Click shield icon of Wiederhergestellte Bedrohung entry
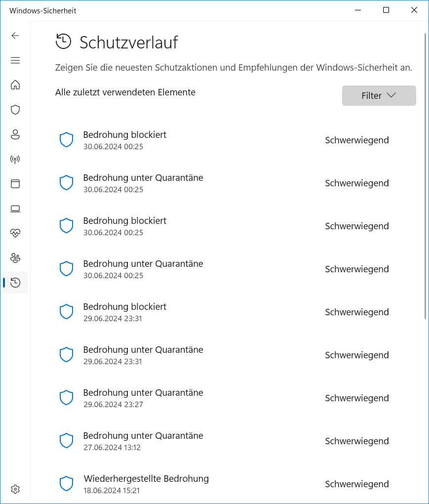The width and height of the screenshot is (429, 504). coord(66,484)
